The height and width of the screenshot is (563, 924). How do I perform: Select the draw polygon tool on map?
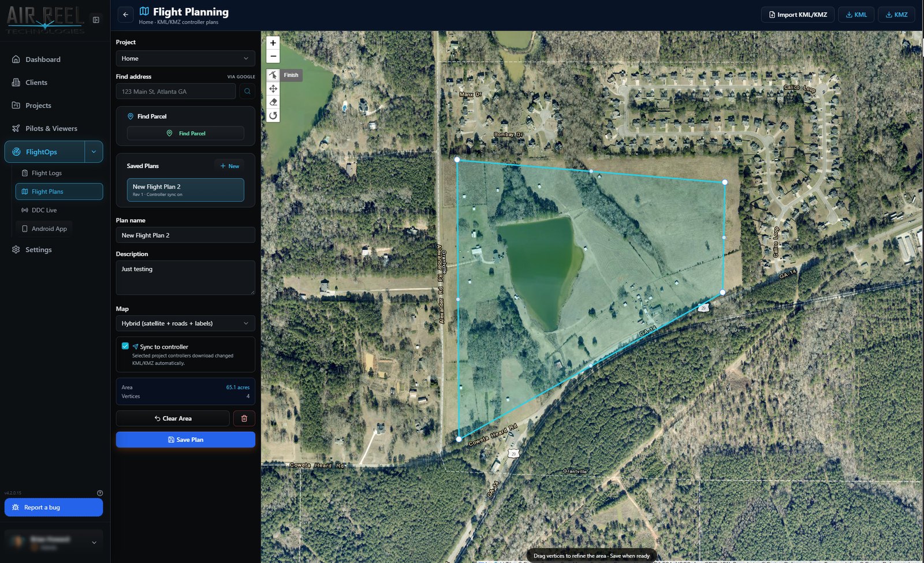click(x=273, y=75)
